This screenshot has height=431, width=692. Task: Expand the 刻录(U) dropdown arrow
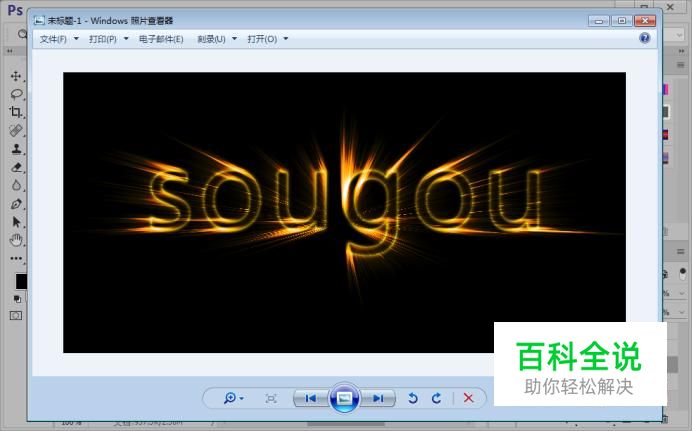pyautogui.click(x=234, y=39)
